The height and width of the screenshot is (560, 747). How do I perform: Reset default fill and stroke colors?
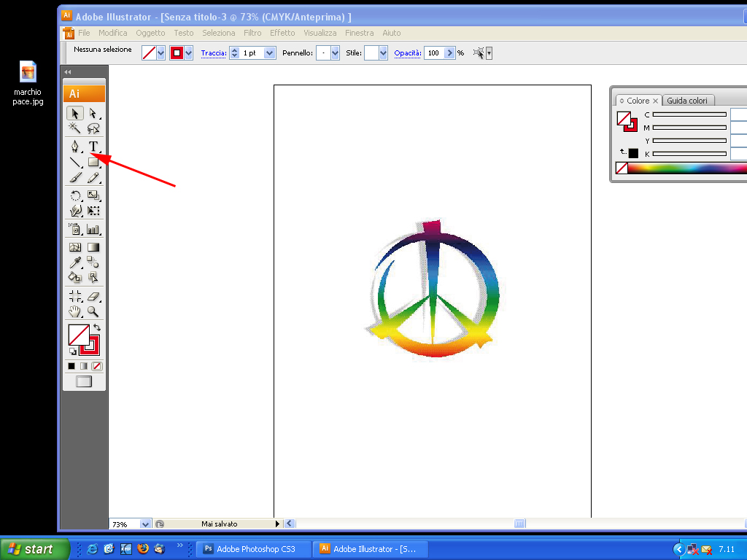point(72,351)
